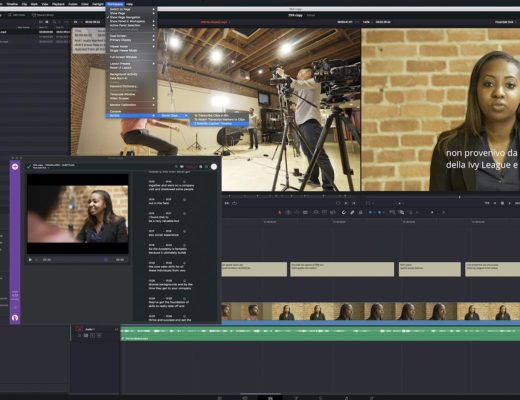Select the red arrow Selection Mode tool
Image resolution: width=520 pixels, height=400 pixels.
[x=279, y=212]
